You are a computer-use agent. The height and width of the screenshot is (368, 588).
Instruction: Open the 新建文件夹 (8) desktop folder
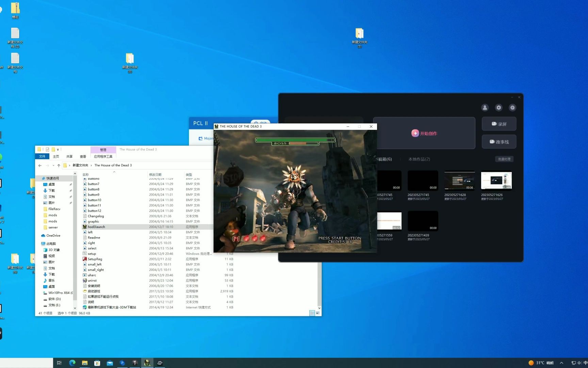tap(130, 63)
